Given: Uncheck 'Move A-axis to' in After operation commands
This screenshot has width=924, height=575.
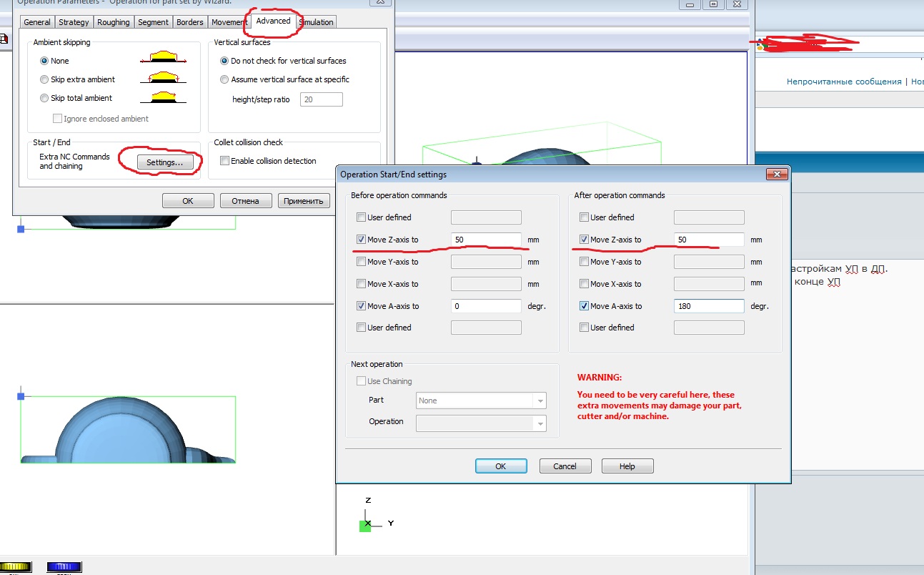Looking at the screenshot, I should click(585, 306).
